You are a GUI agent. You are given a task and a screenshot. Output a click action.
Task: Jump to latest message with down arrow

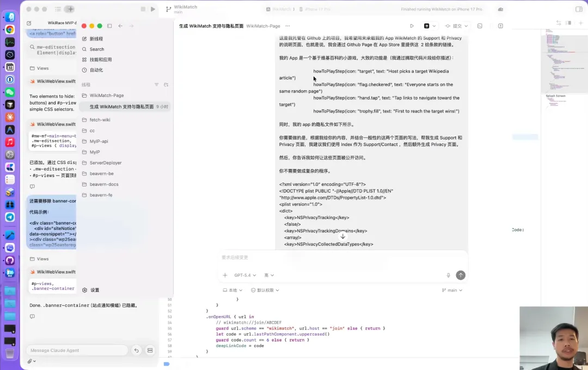[x=343, y=236]
